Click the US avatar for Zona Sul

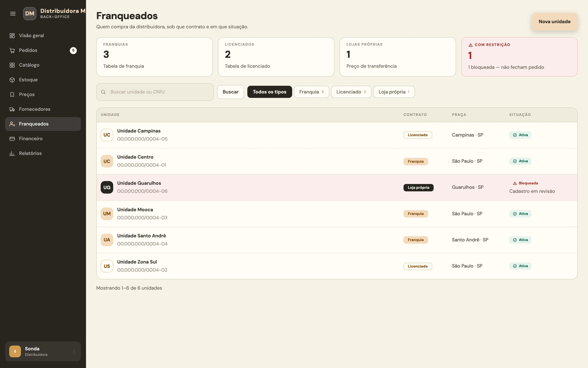107,266
